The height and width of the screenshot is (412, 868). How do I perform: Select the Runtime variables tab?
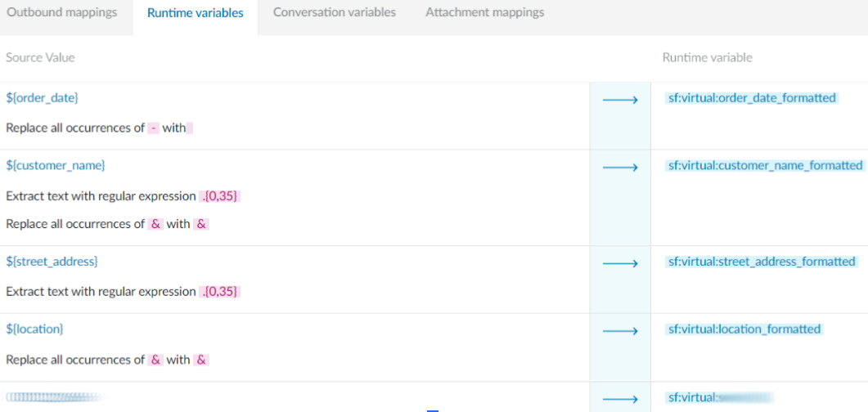[x=195, y=13]
